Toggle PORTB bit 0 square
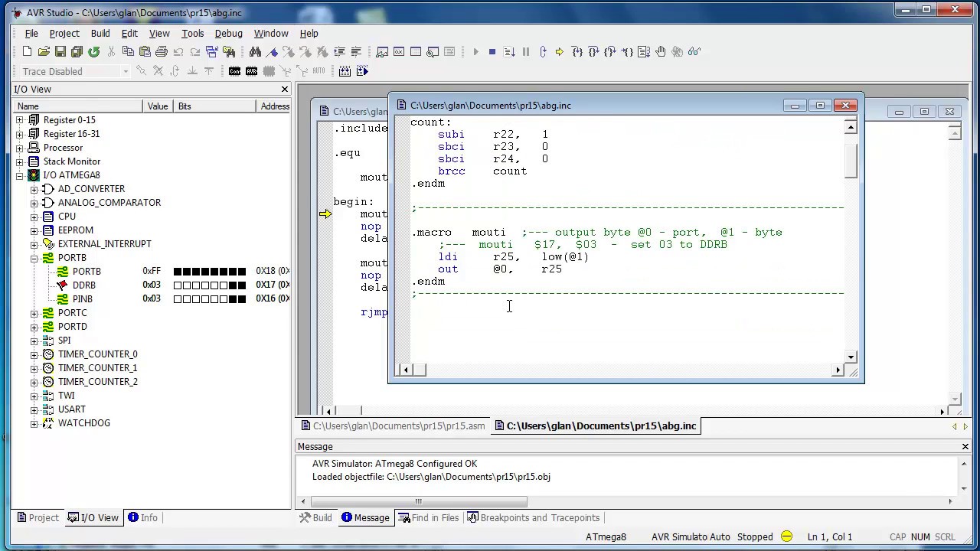Screen dimensions: 980x551 [x=242, y=272]
